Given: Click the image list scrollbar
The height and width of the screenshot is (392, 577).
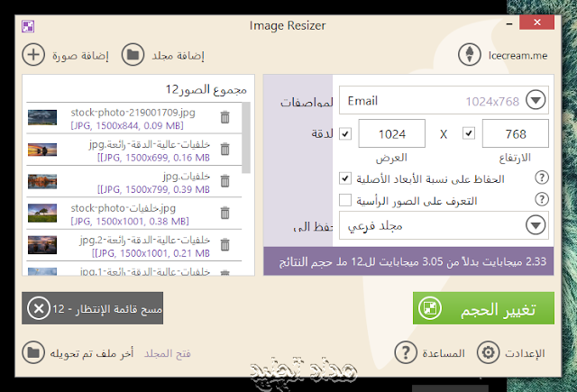Looking at the screenshot, I should [x=246, y=138].
